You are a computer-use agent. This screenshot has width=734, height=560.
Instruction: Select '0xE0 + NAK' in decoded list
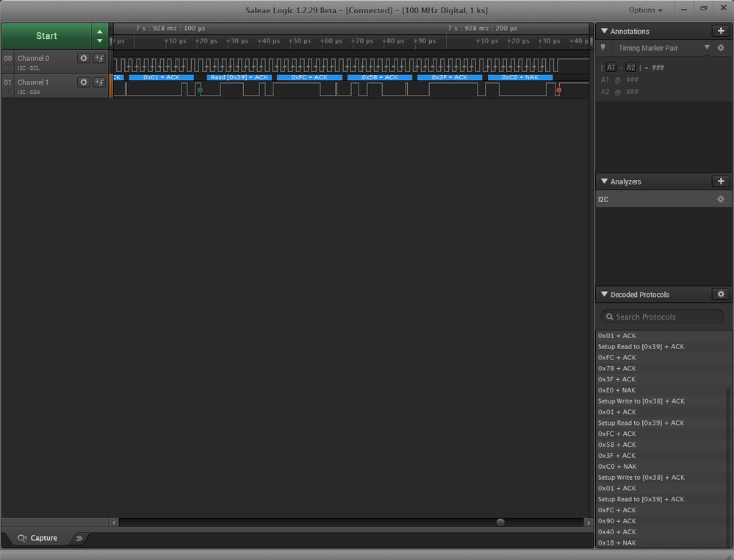click(x=661, y=390)
